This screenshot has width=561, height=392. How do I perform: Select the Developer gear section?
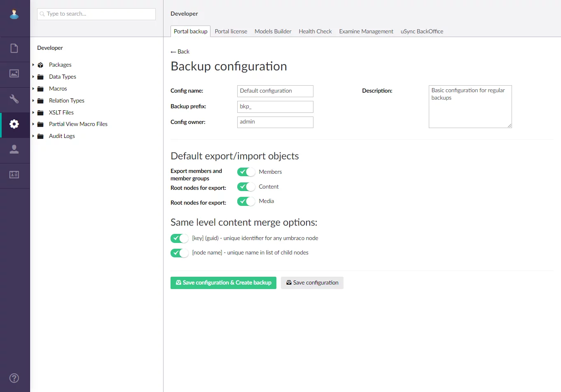14,124
